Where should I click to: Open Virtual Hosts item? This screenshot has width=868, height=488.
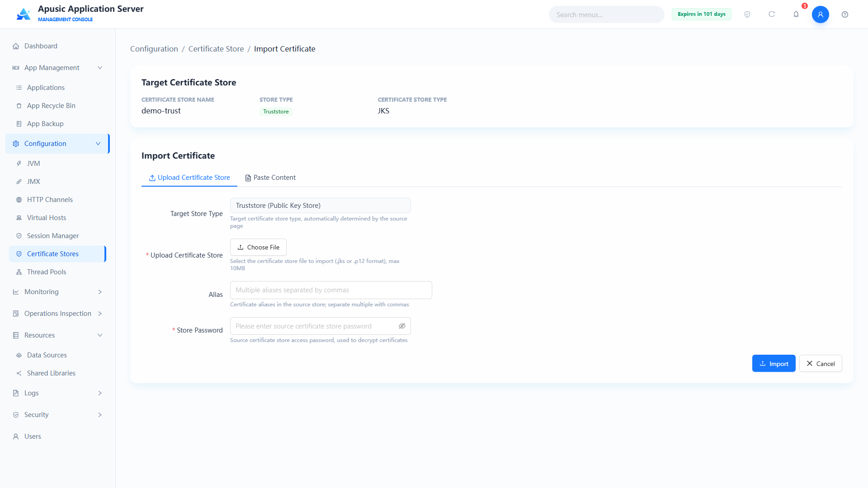tap(58, 218)
